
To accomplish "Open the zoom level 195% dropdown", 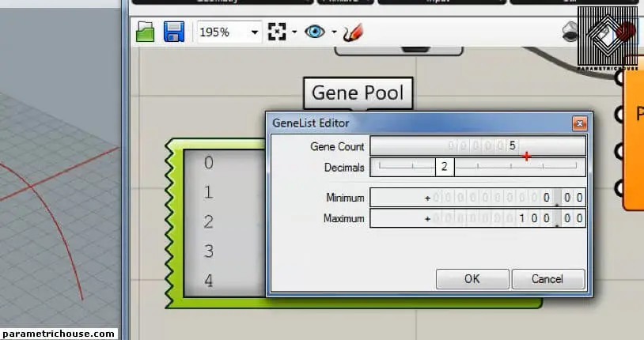I will coord(255,32).
